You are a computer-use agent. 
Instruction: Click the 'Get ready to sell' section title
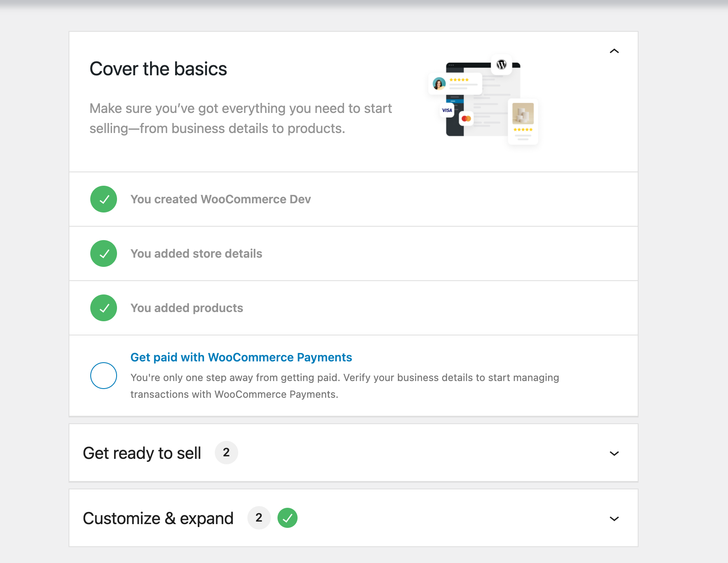pyautogui.click(x=142, y=453)
